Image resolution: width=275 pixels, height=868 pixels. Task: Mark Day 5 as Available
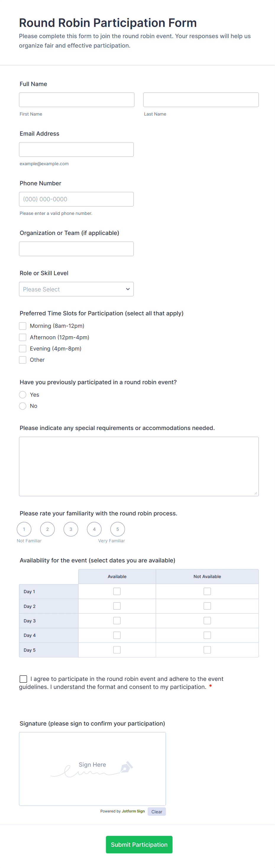point(117,650)
